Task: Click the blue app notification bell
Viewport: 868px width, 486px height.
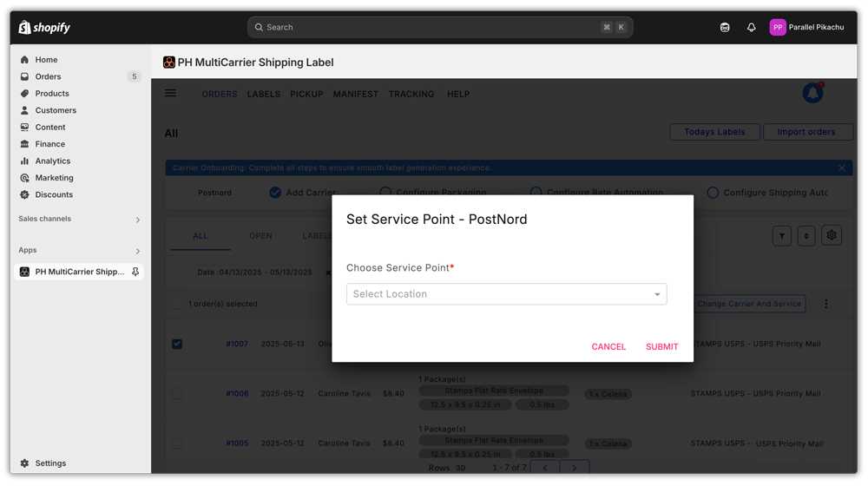Action: (812, 93)
